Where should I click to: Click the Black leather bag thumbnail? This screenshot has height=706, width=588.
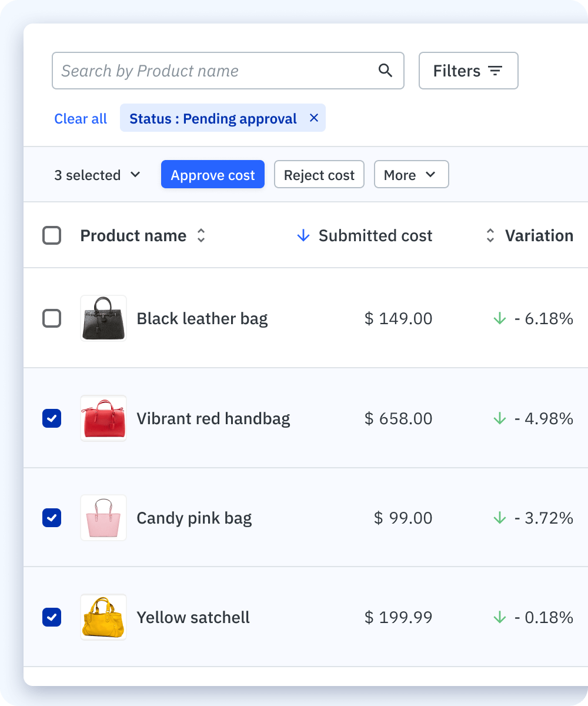(103, 318)
